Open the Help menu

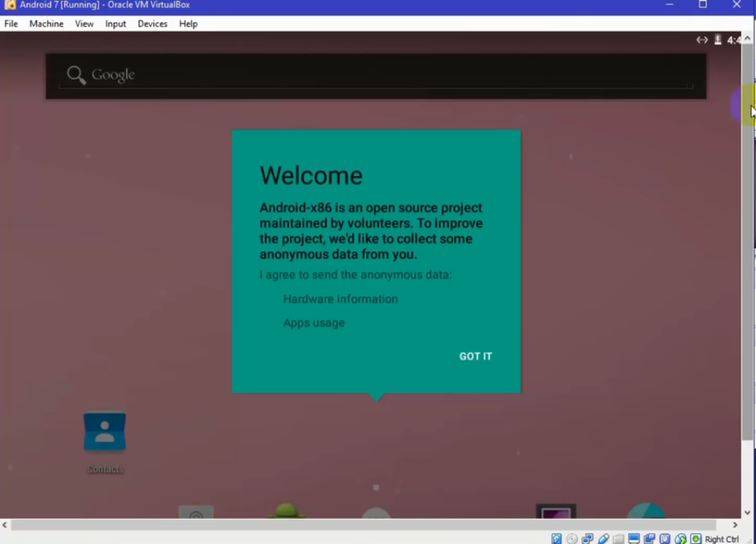click(x=188, y=24)
